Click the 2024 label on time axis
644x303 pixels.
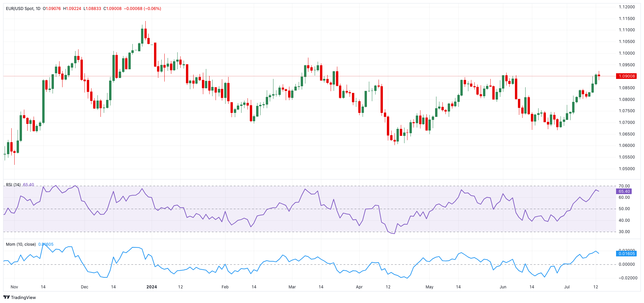pos(152,287)
